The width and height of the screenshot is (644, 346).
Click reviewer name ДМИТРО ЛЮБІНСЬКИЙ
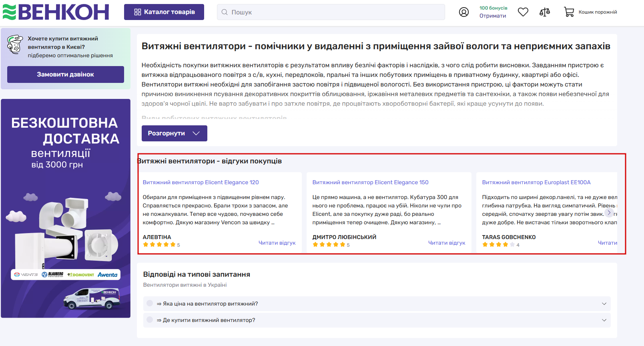pyautogui.click(x=345, y=237)
